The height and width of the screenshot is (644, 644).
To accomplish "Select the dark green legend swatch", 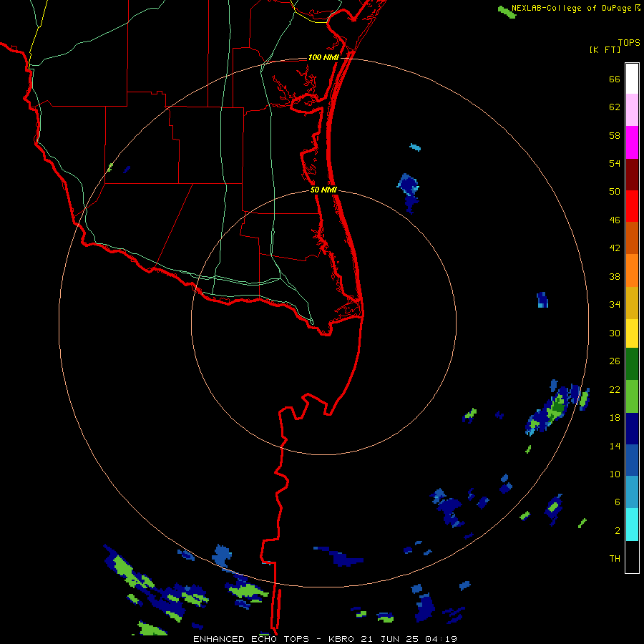I will click(x=632, y=364).
